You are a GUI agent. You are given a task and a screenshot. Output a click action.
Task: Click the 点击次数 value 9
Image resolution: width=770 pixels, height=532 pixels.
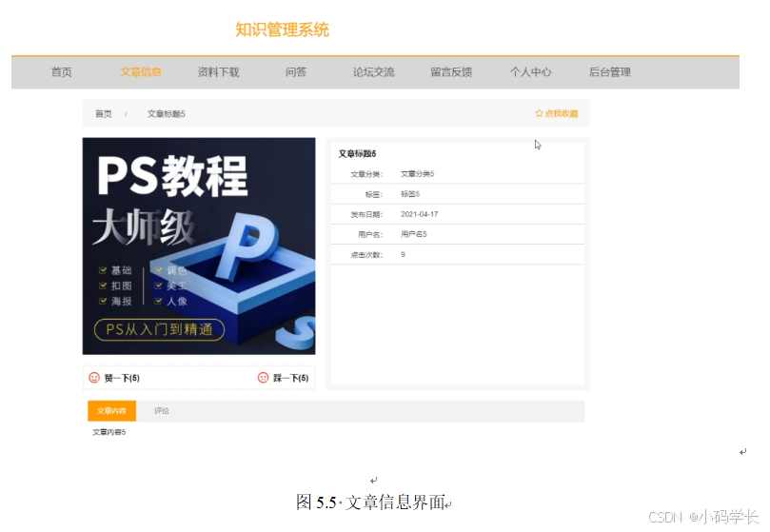coord(404,254)
